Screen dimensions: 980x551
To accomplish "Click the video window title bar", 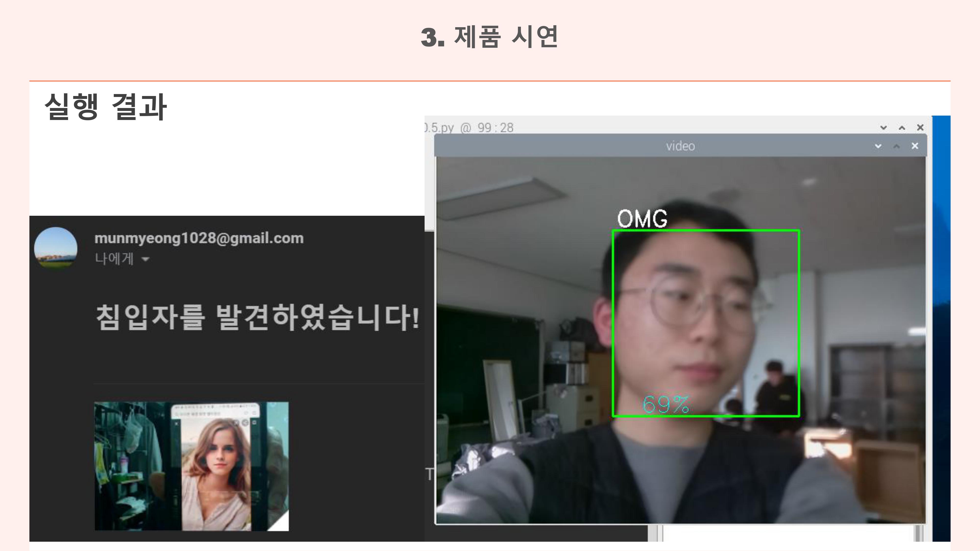I will [x=681, y=146].
